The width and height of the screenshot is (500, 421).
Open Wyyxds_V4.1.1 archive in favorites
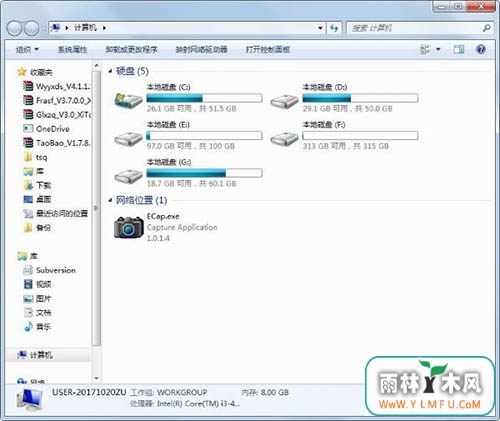pos(57,86)
